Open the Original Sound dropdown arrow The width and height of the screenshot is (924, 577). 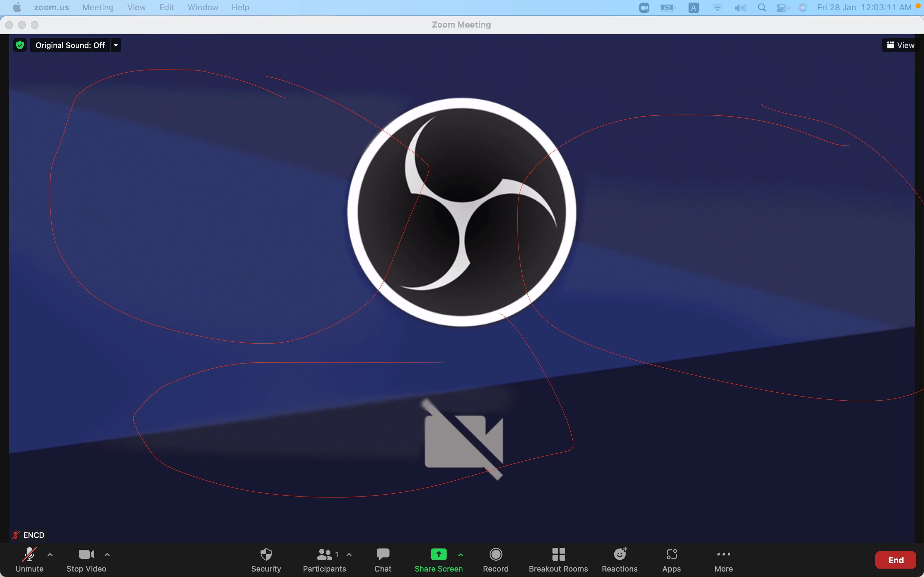click(116, 45)
